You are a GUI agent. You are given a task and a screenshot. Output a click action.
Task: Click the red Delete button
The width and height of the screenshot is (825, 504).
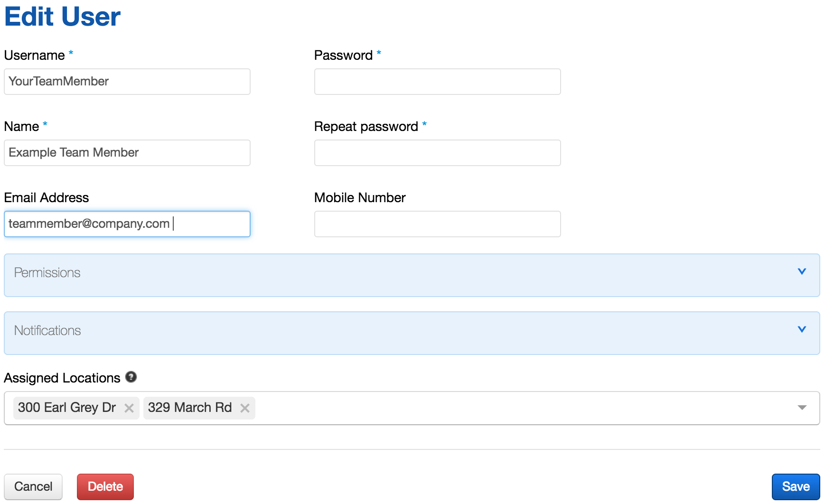click(x=105, y=486)
